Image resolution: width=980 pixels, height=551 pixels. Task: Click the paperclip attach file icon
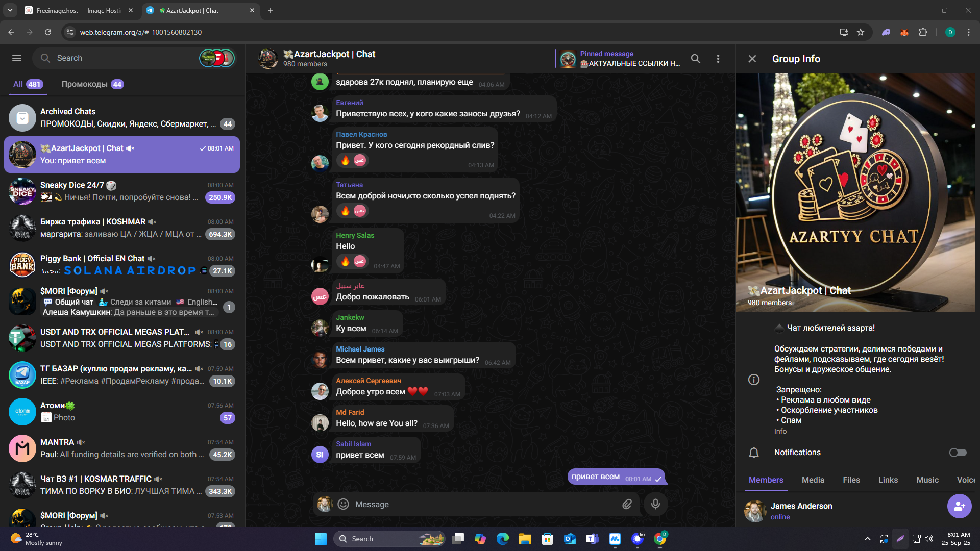click(627, 504)
